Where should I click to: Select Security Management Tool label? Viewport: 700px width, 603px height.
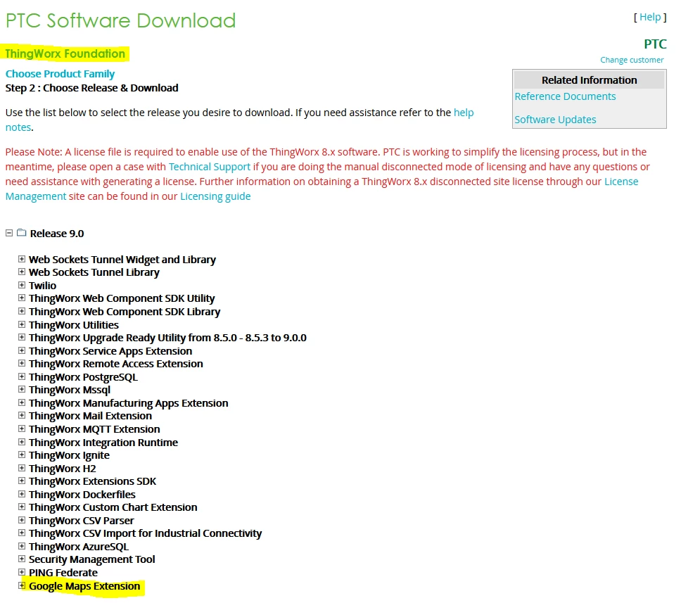click(x=92, y=559)
